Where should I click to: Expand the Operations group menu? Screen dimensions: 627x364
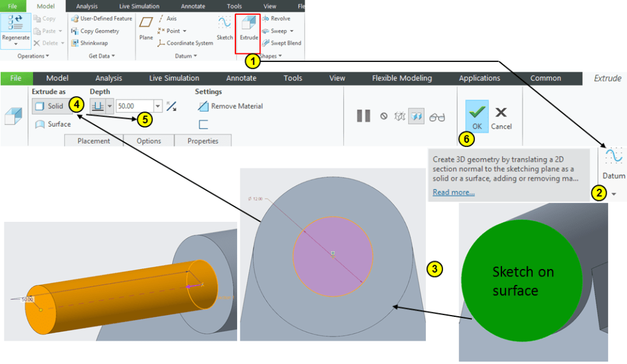pos(34,56)
